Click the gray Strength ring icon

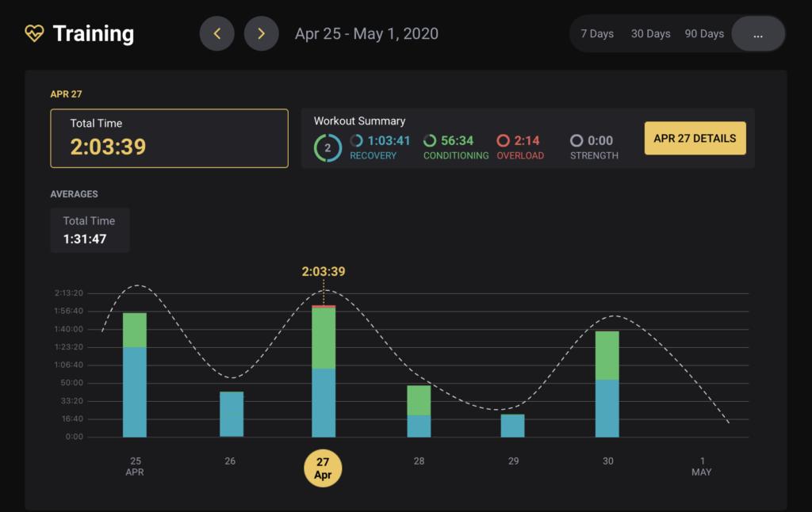click(x=576, y=141)
